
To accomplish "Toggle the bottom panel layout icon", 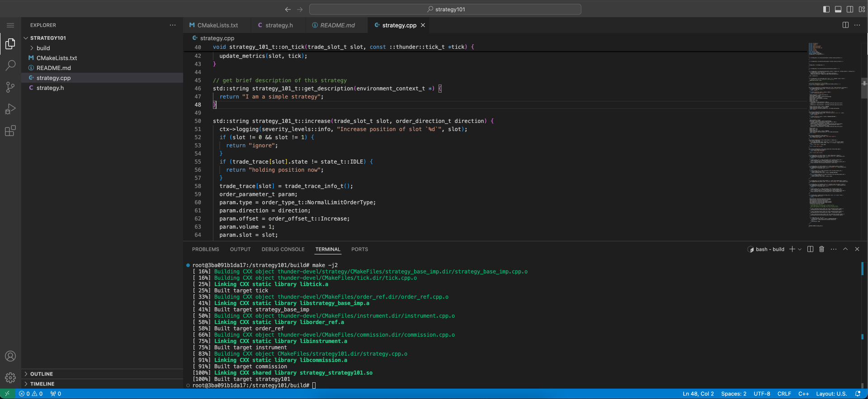I will coord(838,9).
